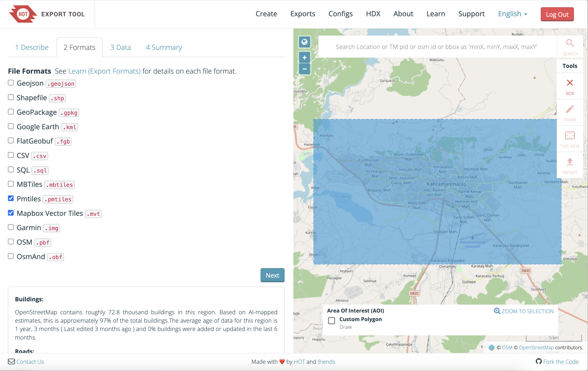Viewport: 588px width, 371px height.
Task: Go to the 3 Data tab
Action: click(x=120, y=47)
